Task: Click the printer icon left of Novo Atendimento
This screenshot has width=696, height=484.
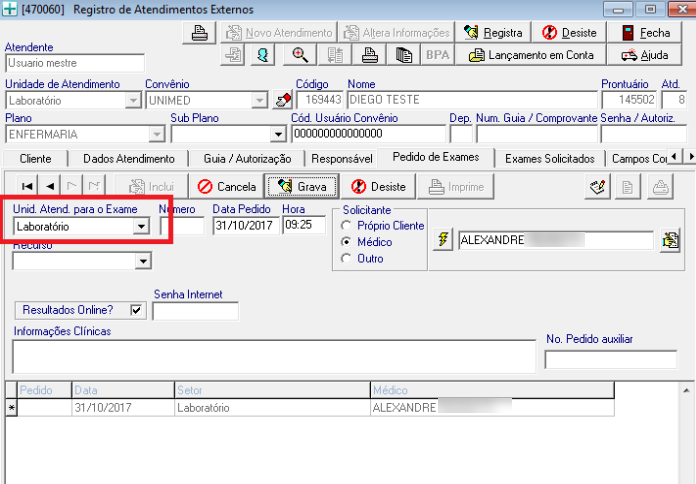Action: point(199,33)
